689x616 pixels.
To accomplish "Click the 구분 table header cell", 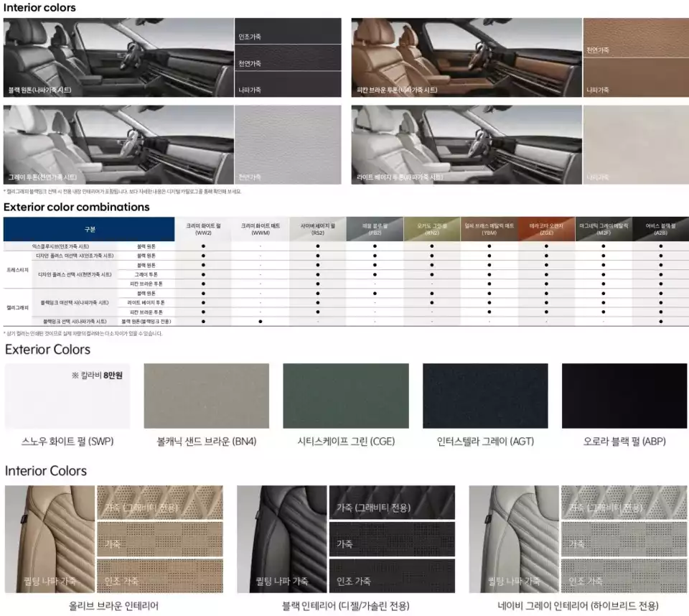I will pyautogui.click(x=89, y=229).
